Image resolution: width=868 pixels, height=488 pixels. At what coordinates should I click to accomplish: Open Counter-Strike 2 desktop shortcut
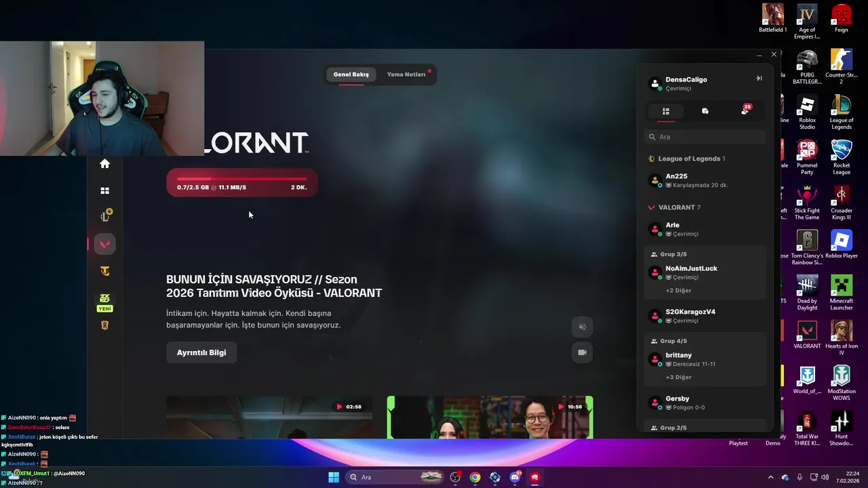[842, 67]
